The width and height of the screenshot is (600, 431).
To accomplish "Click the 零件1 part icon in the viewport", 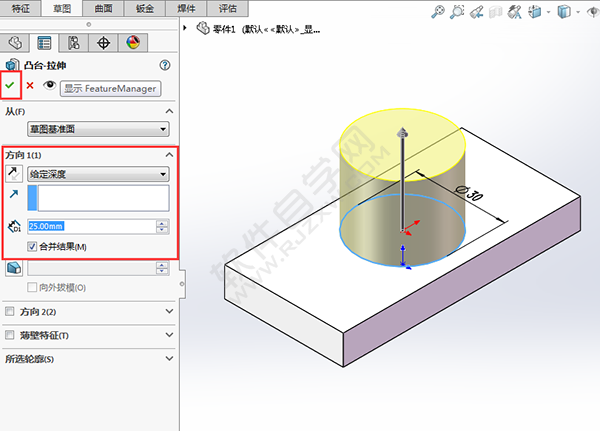I will tap(202, 28).
